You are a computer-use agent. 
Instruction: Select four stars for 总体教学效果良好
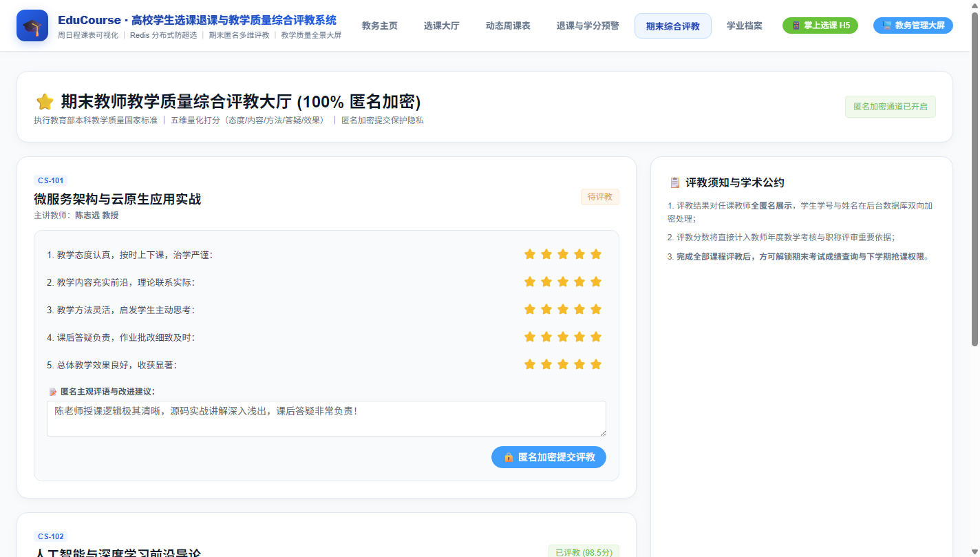tap(579, 364)
